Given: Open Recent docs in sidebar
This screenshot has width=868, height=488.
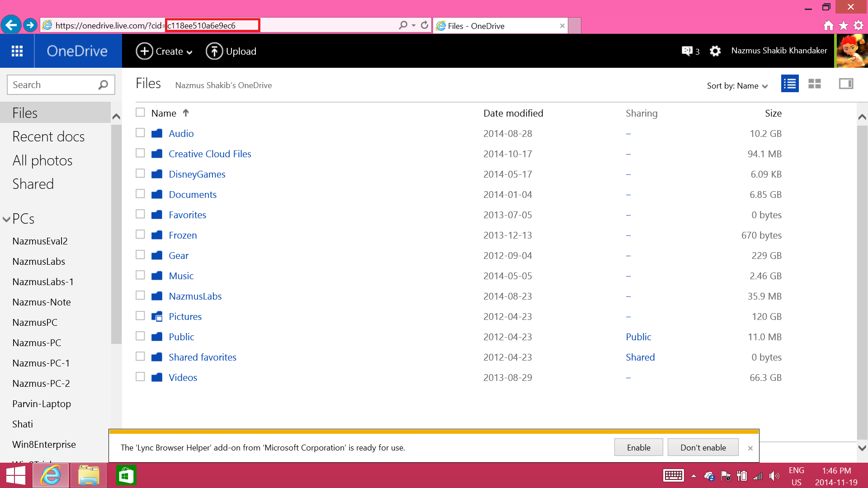Looking at the screenshot, I should pyautogui.click(x=48, y=136).
